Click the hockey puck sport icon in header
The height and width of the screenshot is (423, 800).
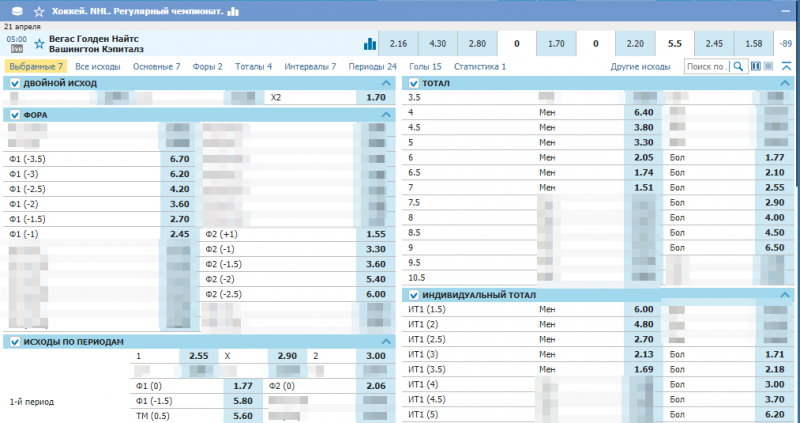coord(14,11)
